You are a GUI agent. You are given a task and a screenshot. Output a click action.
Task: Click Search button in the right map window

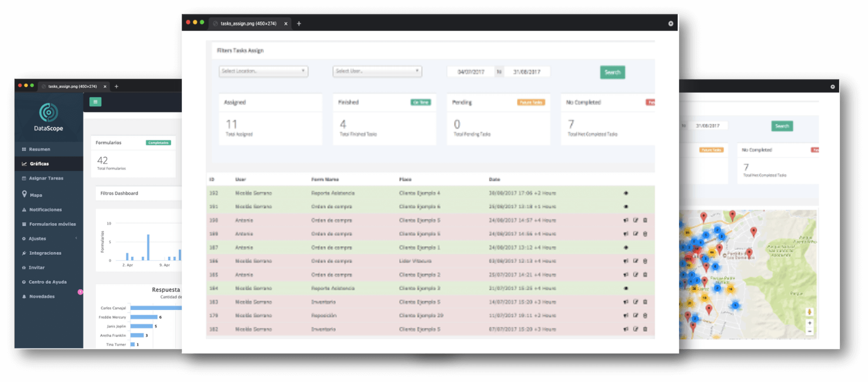782,126
